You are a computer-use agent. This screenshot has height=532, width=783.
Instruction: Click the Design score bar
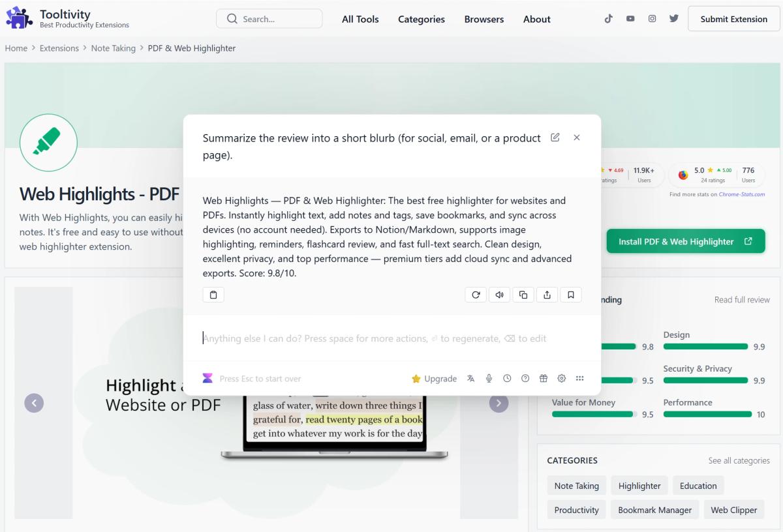[x=705, y=346]
